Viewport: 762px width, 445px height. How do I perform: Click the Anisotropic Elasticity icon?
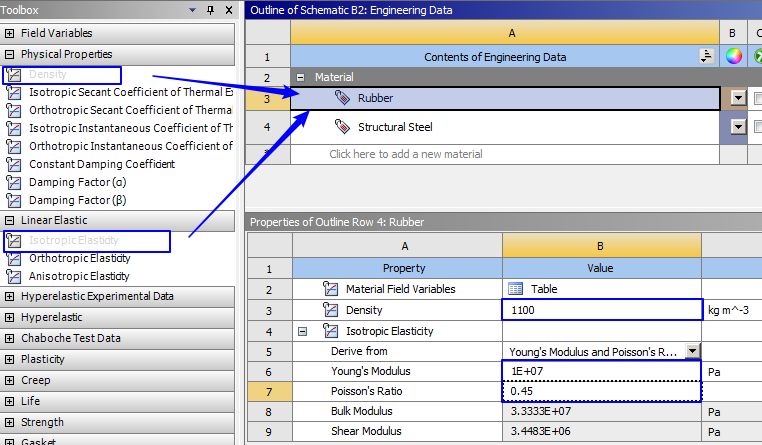pos(14,276)
